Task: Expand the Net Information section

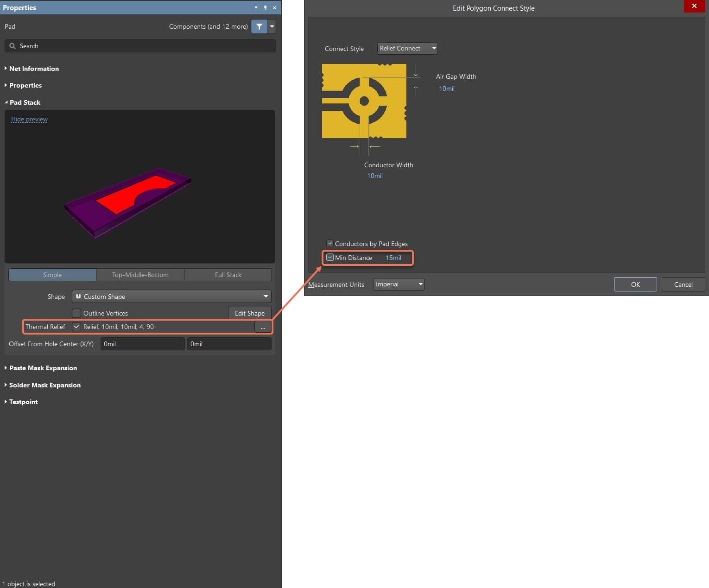Action: 34,69
